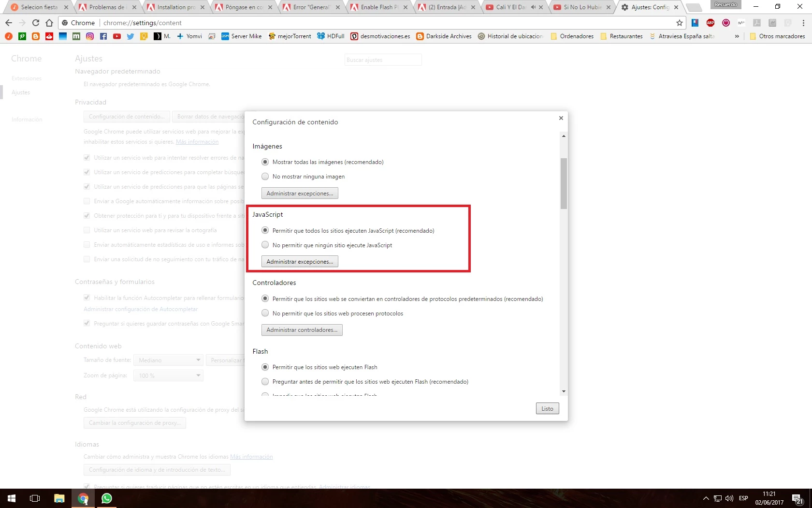Screen dimensions: 812x508
Task: Open the HDFull bookmark
Action: click(x=331, y=36)
